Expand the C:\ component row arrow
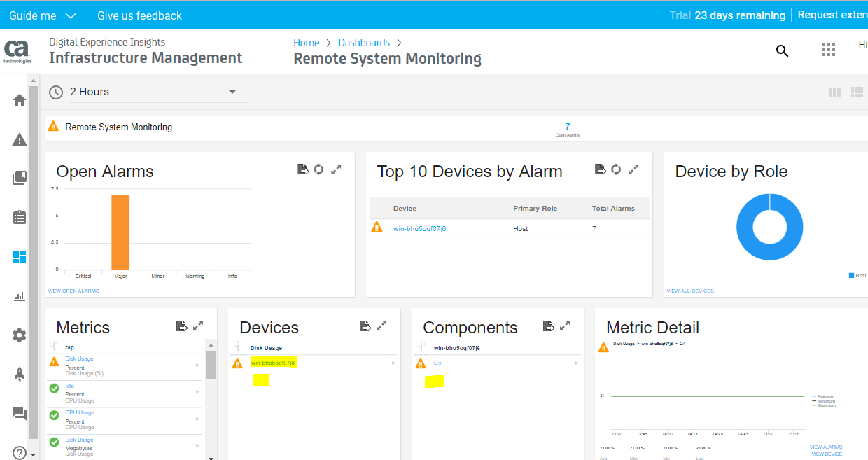 click(577, 363)
